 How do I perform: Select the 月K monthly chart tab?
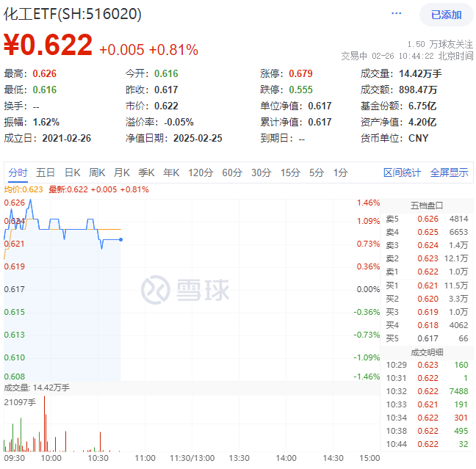click(121, 172)
